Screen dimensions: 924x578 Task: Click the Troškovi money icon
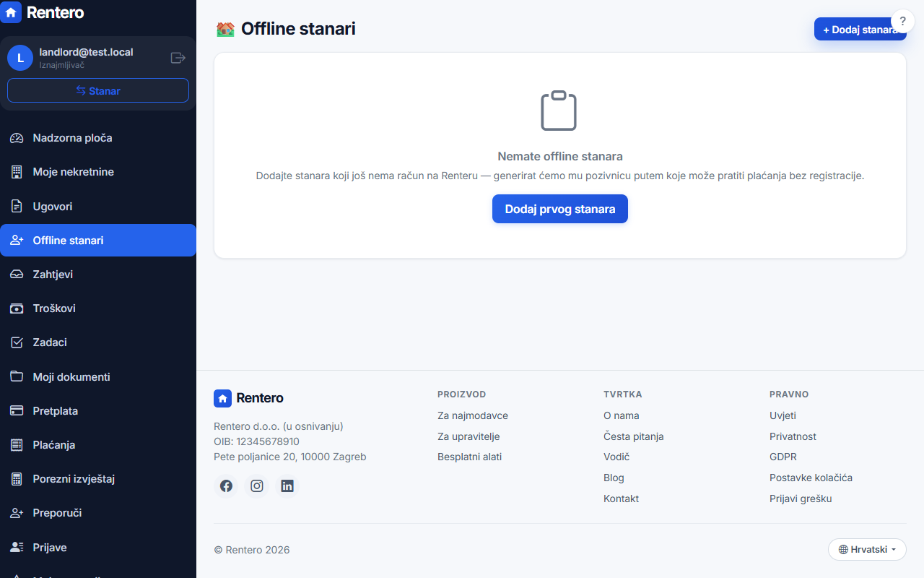click(17, 309)
